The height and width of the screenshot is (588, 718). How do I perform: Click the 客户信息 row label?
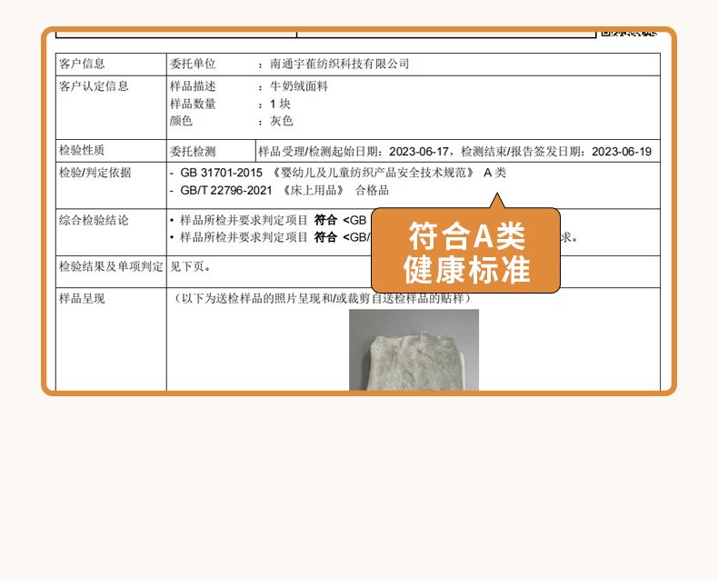point(82,64)
